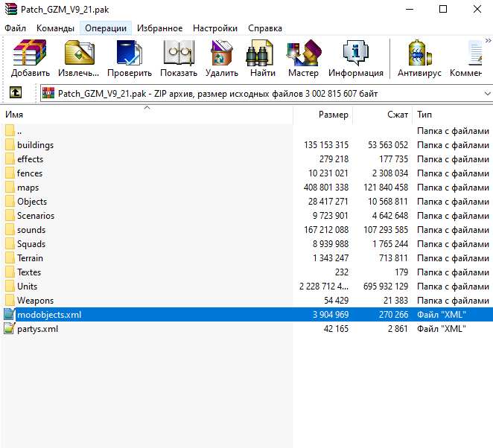Screen dimensions: 493x448
Task: Open the Файл menu
Action: click(15, 28)
